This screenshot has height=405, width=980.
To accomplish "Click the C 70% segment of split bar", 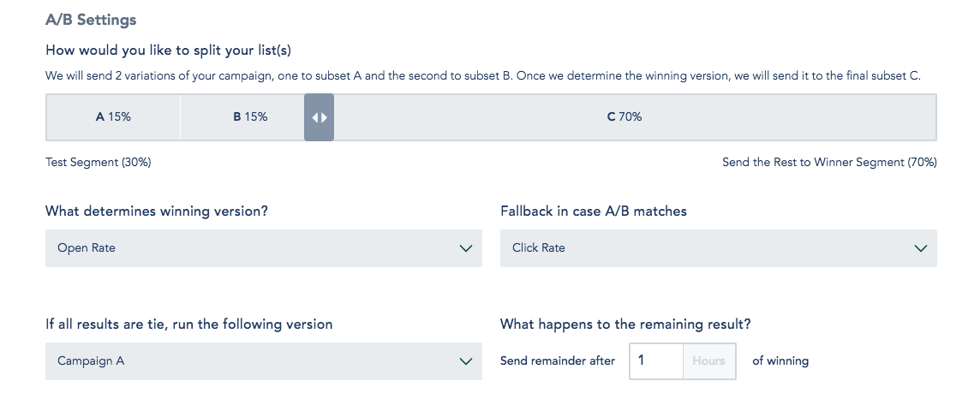I will coord(624,117).
